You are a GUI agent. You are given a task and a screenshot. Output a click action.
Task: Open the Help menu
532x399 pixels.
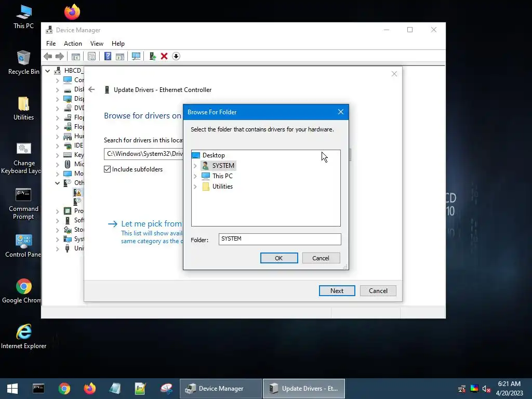118,44
